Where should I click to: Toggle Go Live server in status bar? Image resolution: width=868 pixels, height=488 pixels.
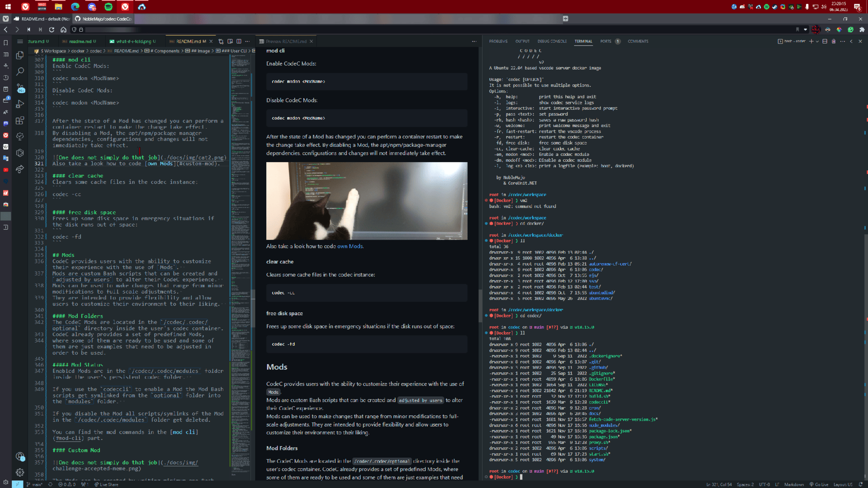pyautogui.click(x=819, y=484)
